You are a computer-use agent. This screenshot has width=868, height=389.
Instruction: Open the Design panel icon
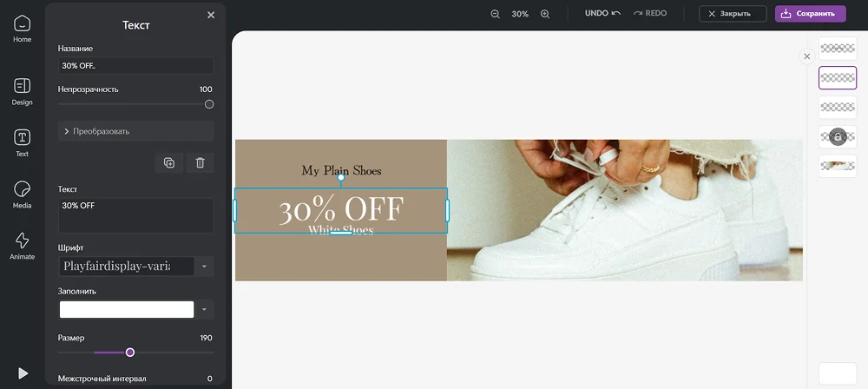[23, 91]
